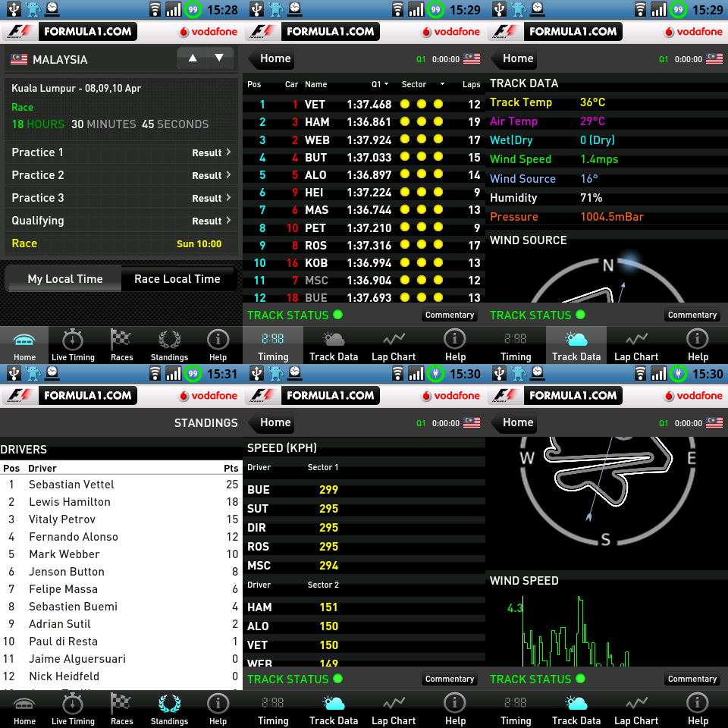
Task: Tap Home icon on the Standings screen
Action: 24,709
